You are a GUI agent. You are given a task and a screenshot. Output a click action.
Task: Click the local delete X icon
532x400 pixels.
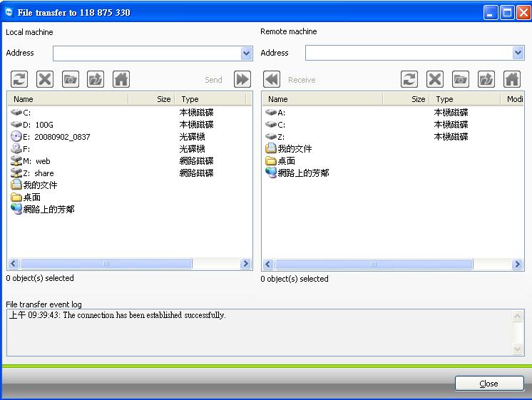click(x=45, y=79)
